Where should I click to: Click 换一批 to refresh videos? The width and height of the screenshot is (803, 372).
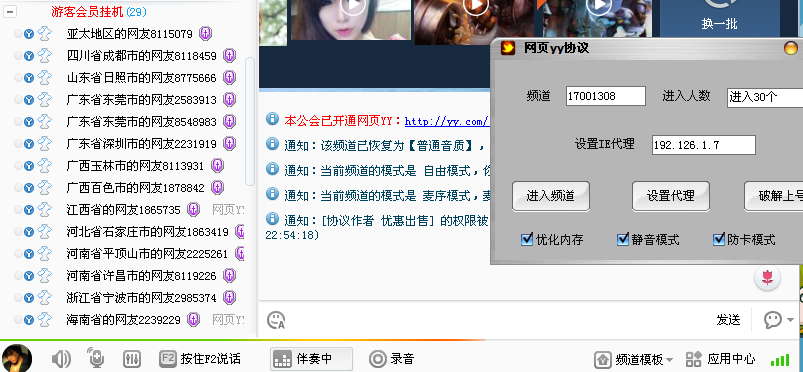(720, 24)
